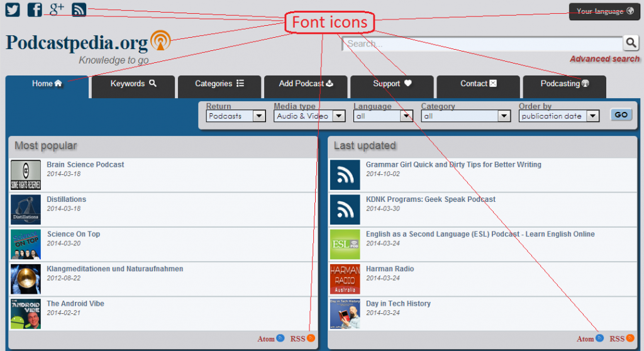Click the Podcastpedia.org antenna logo

click(160, 41)
